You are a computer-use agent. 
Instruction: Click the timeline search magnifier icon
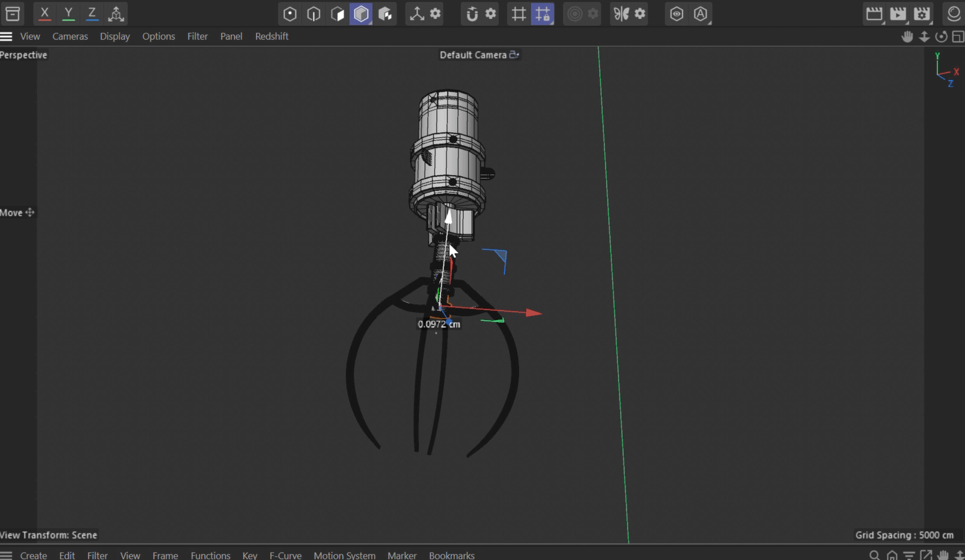click(x=874, y=555)
